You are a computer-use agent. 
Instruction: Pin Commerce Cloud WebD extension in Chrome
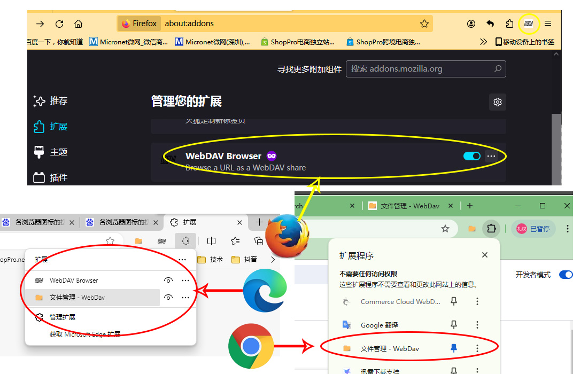tap(454, 301)
